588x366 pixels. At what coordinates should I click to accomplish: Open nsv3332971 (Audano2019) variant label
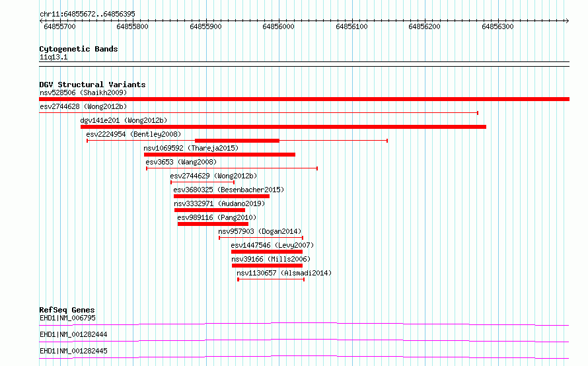pos(219,203)
